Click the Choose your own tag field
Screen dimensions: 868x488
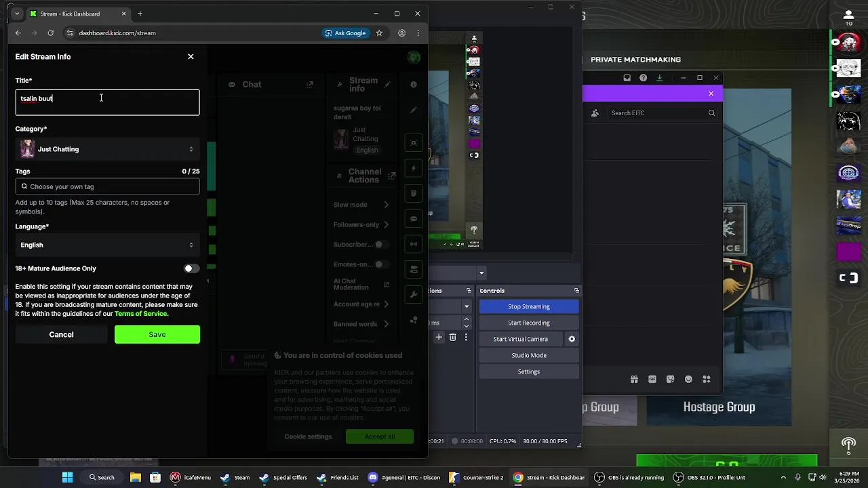pos(107,186)
